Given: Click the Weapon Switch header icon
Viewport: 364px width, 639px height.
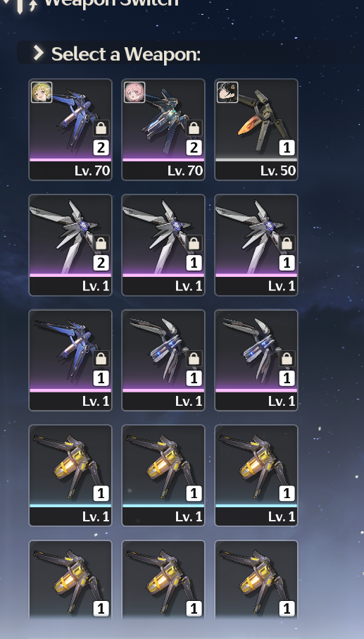Looking at the screenshot, I should pyautogui.click(x=20, y=5).
